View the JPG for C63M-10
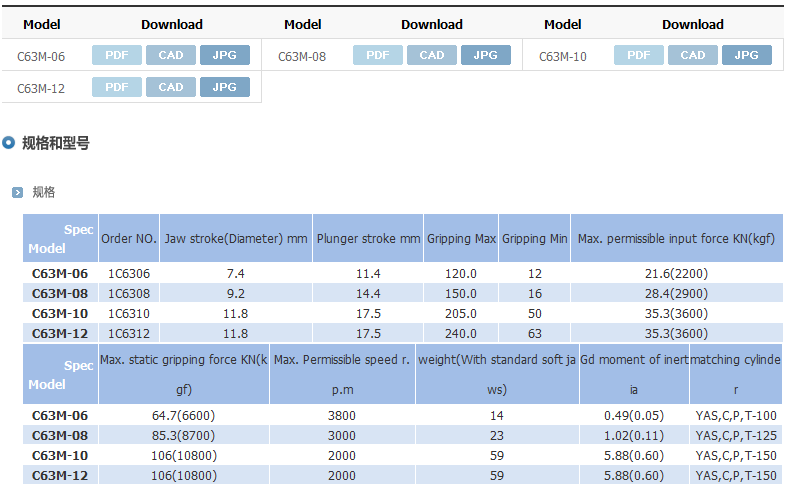The width and height of the screenshot is (796, 504). 747,55
